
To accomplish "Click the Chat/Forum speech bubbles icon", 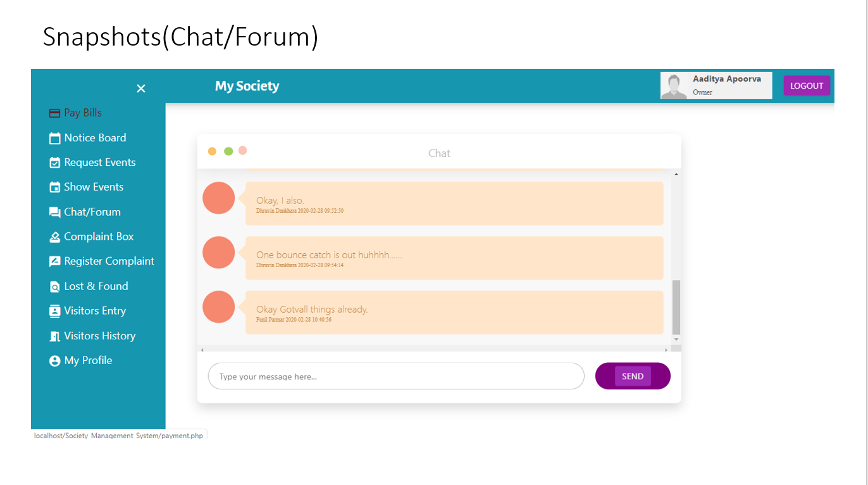I will click(54, 212).
